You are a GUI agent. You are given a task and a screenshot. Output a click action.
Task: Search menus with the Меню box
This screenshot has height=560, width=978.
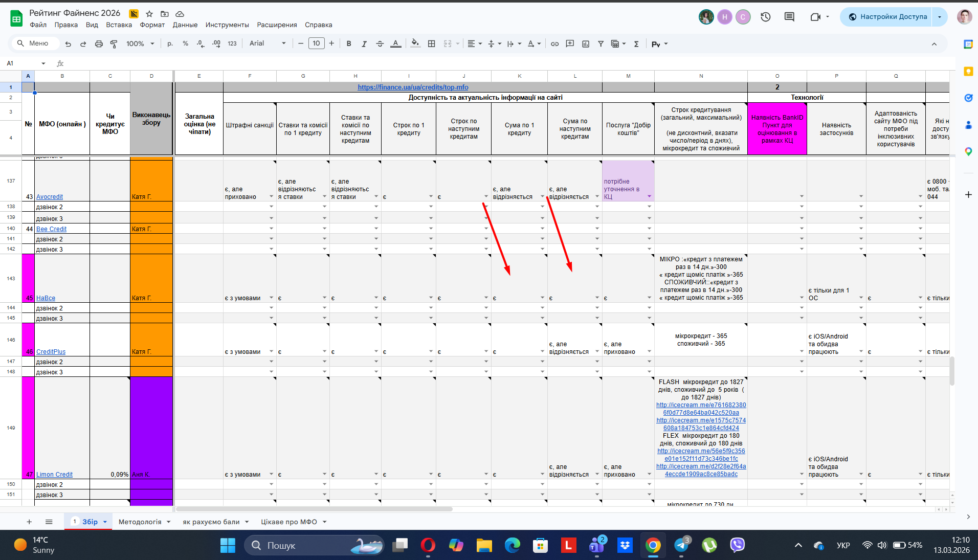(x=36, y=43)
